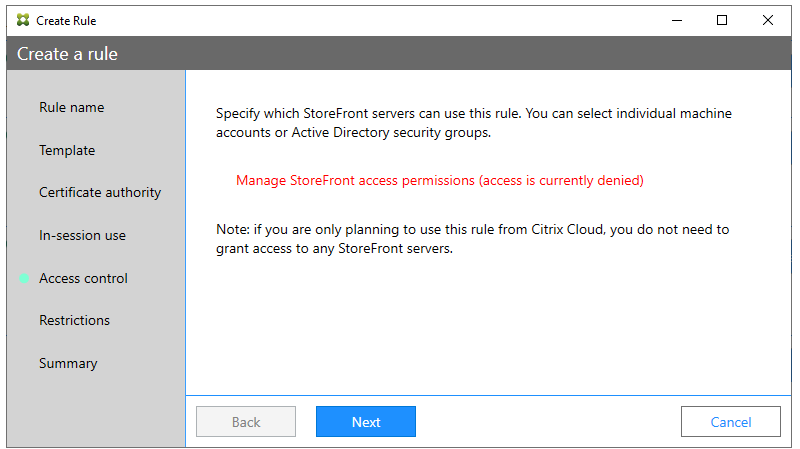Open Manage StoreFront access permissions link

tap(439, 181)
